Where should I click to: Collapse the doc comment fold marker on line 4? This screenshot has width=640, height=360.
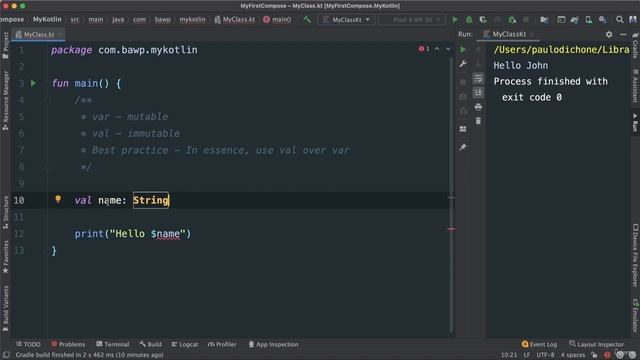point(47,100)
